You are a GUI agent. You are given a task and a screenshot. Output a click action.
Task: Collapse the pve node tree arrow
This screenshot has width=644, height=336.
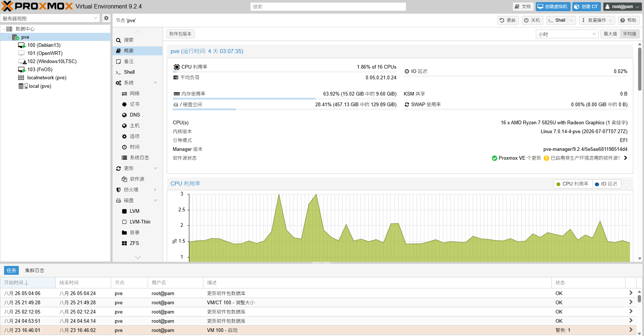pyautogui.click(x=10, y=37)
